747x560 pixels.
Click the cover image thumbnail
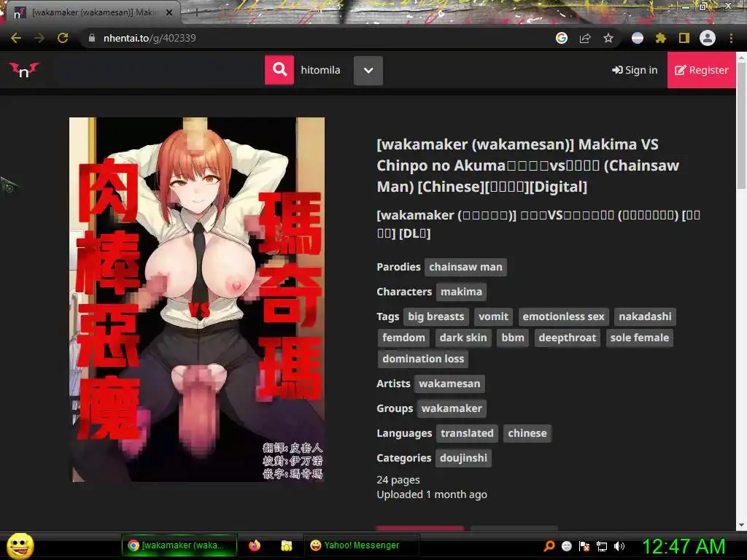tap(197, 300)
